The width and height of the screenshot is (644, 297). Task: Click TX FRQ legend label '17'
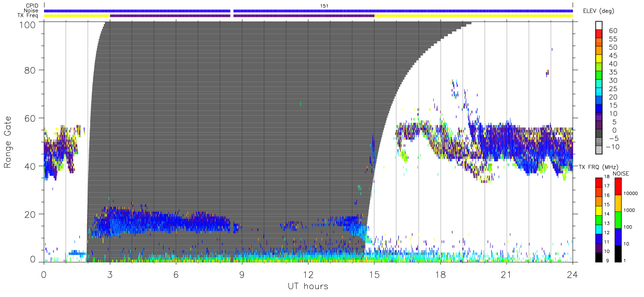click(x=607, y=185)
